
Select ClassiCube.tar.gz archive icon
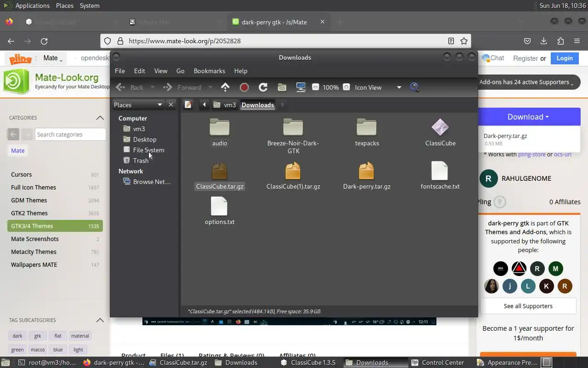point(220,171)
